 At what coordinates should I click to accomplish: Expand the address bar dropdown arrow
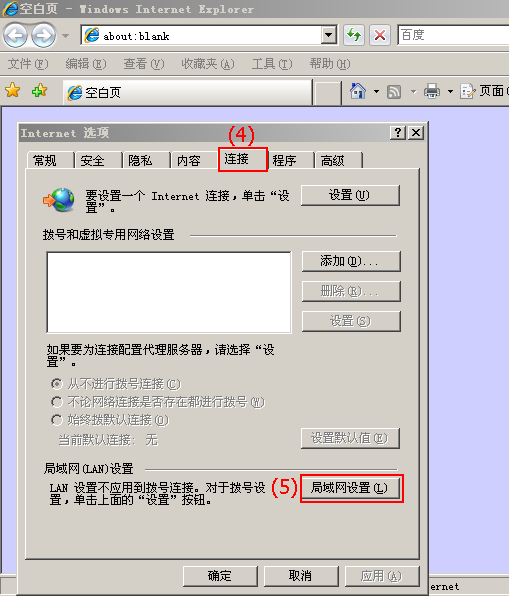pyautogui.click(x=328, y=35)
